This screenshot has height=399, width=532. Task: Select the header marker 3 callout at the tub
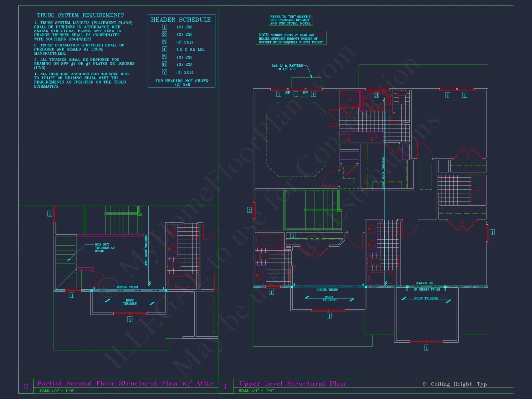(x=377, y=95)
